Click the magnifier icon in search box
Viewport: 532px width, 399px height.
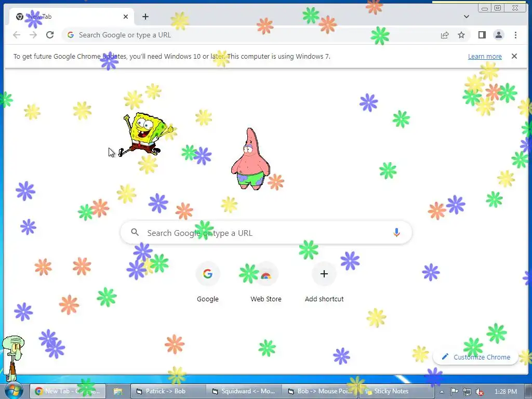pos(135,232)
